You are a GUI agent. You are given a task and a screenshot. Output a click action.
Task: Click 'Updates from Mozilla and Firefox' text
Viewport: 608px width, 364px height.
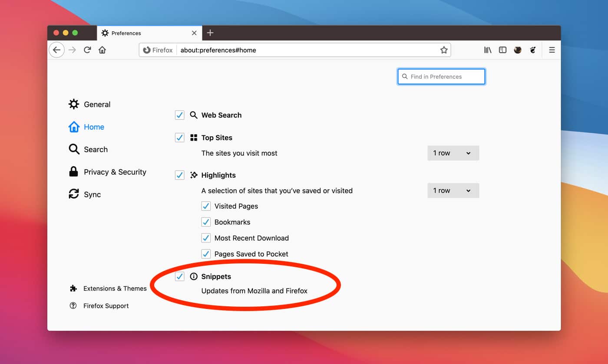254,291
